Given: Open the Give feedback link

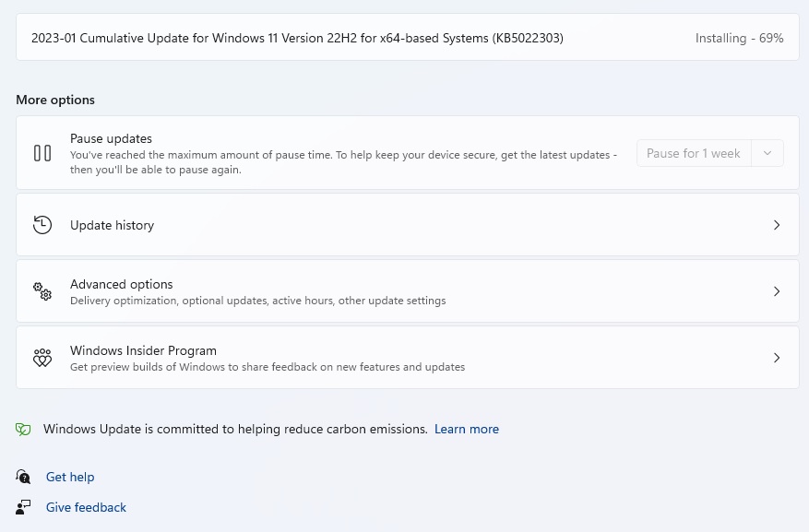Looking at the screenshot, I should click(86, 506).
